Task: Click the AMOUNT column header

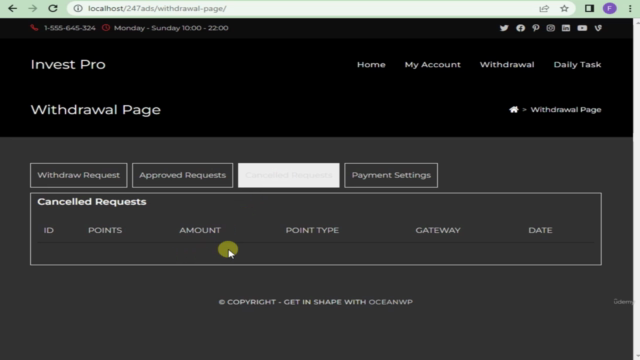Action: pos(200,230)
